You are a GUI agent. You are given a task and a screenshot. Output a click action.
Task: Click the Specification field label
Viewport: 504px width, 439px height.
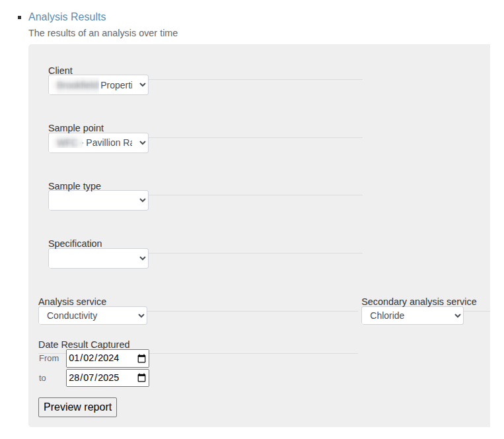(75, 244)
